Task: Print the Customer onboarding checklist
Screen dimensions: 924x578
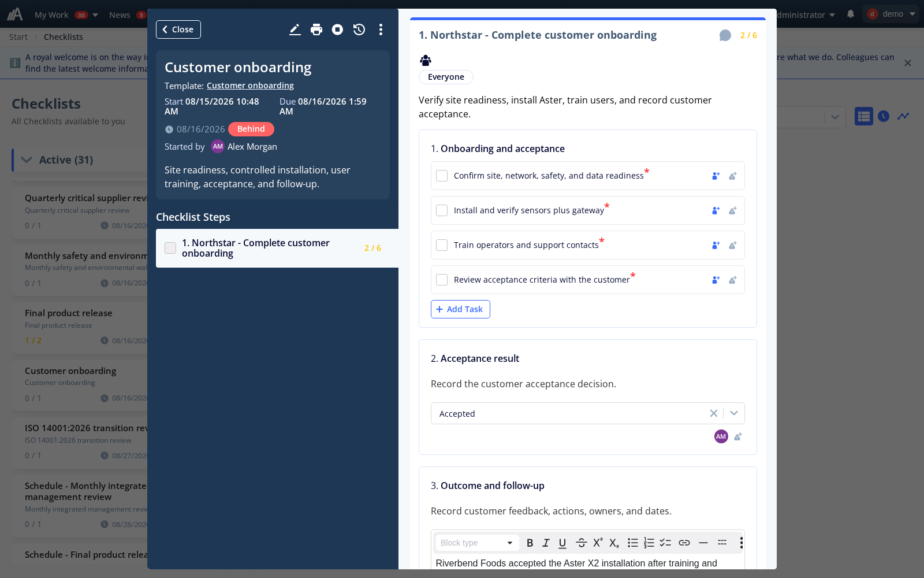Action: 316,29
